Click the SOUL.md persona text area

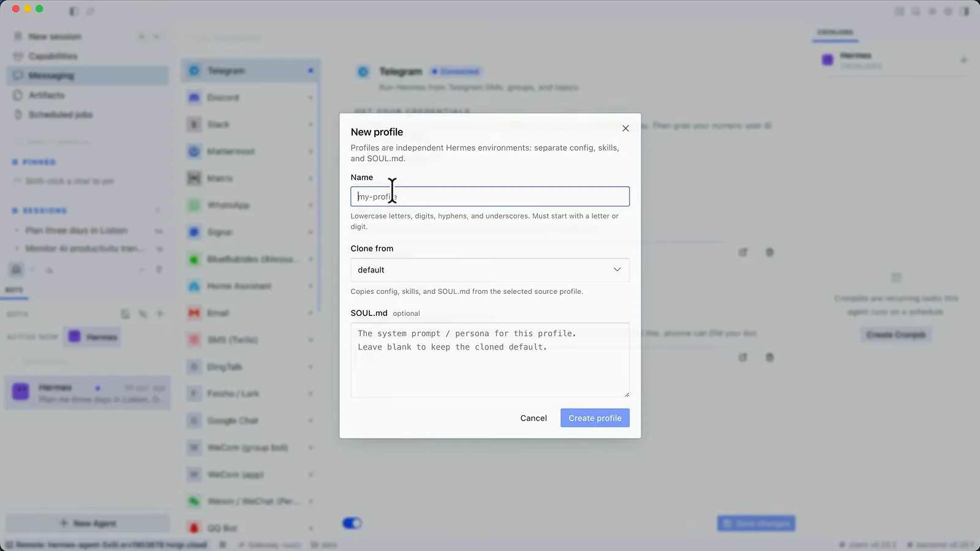pyautogui.click(x=490, y=360)
